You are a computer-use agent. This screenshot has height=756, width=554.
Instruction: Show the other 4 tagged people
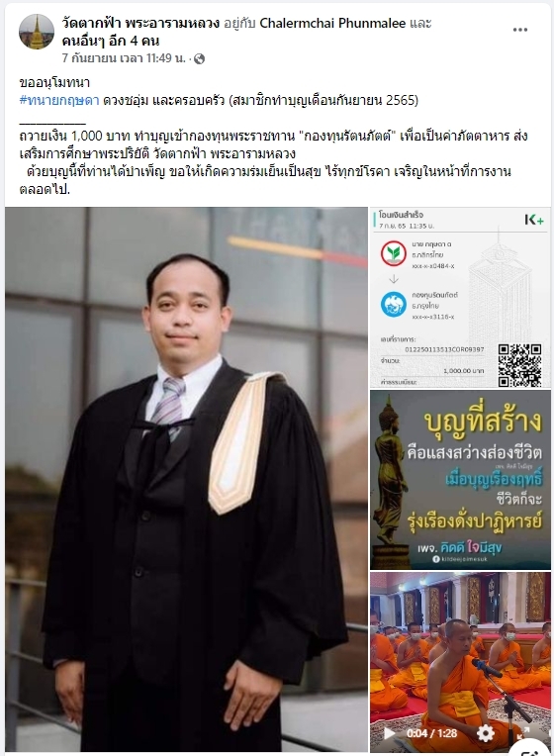pyautogui.click(x=111, y=41)
